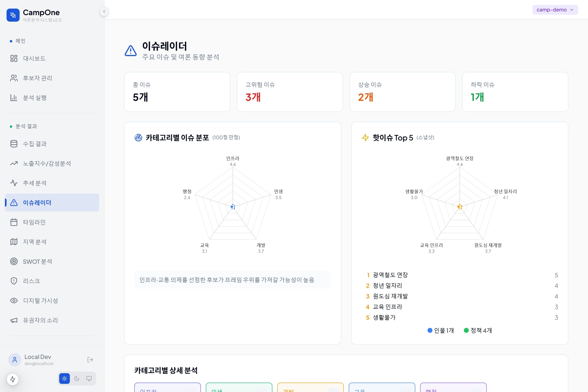
Task: Select 청년 일자리 row in top 5 list
Action: [x=460, y=285]
